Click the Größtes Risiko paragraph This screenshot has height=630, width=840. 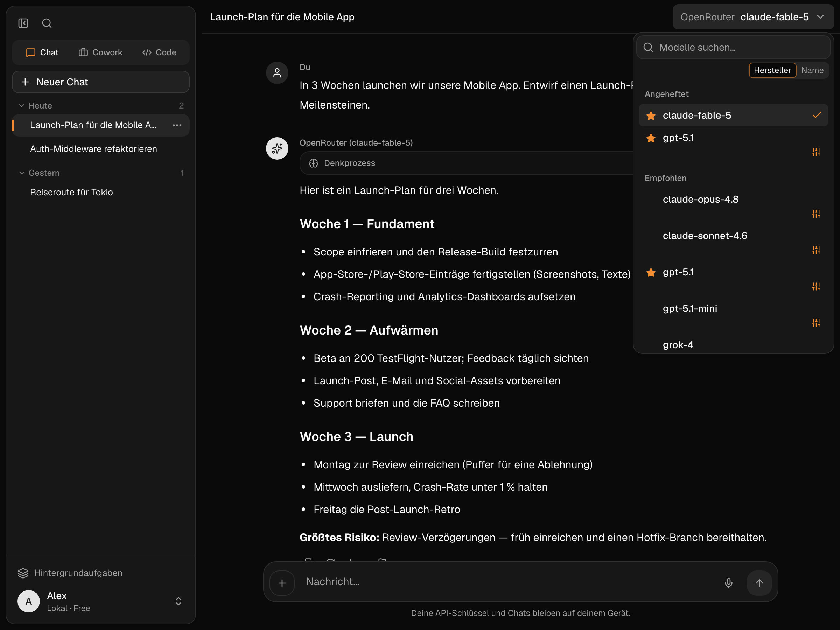[x=533, y=538]
